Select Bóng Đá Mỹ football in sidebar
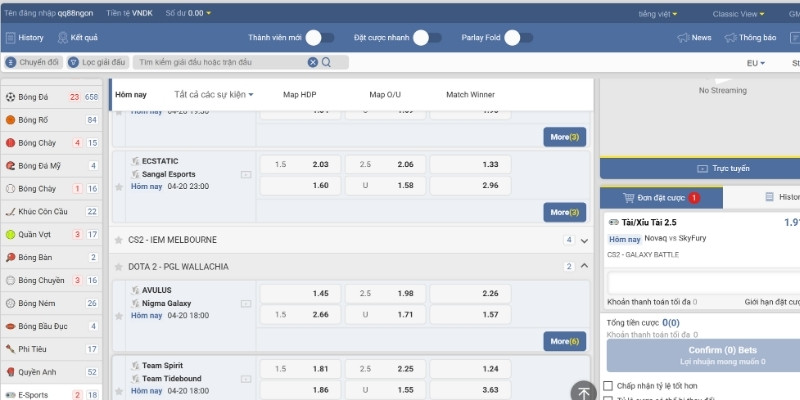800x400 pixels. [x=52, y=166]
